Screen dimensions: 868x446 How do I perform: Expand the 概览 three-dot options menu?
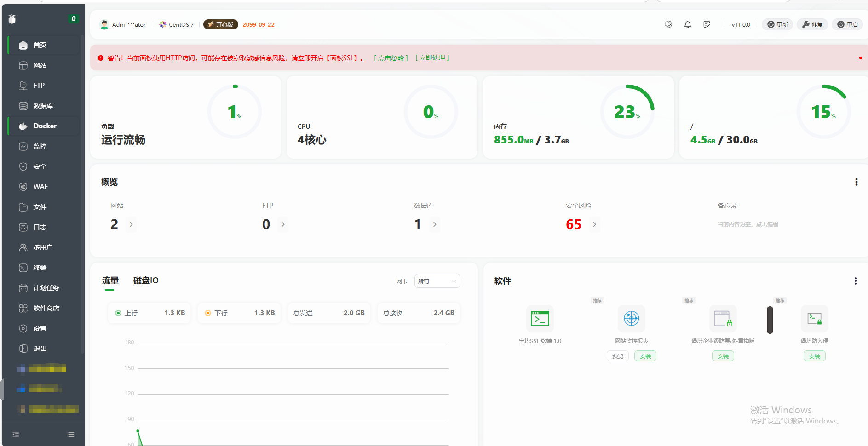[x=856, y=182]
